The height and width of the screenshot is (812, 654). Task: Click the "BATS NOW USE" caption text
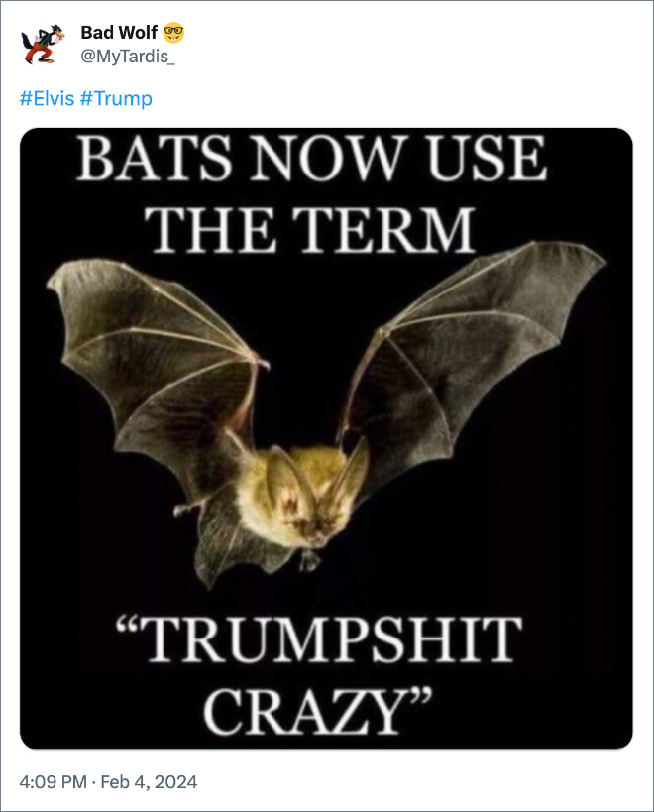click(311, 159)
